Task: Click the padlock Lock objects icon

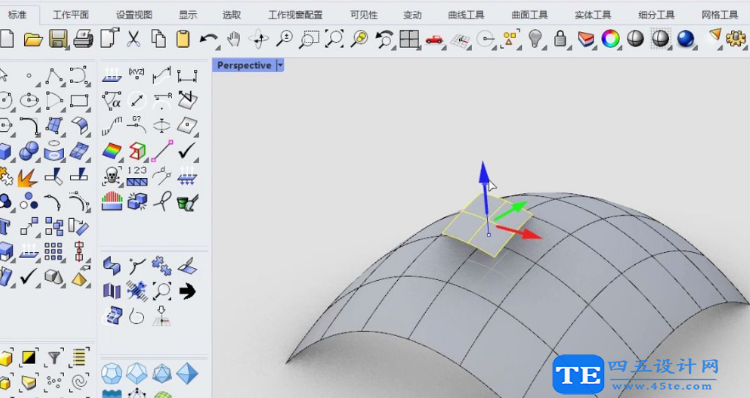Action: pos(560,39)
